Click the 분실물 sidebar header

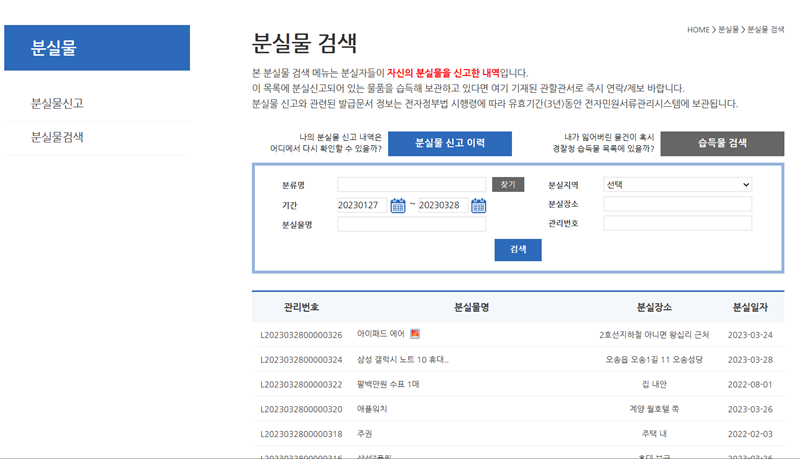point(97,48)
